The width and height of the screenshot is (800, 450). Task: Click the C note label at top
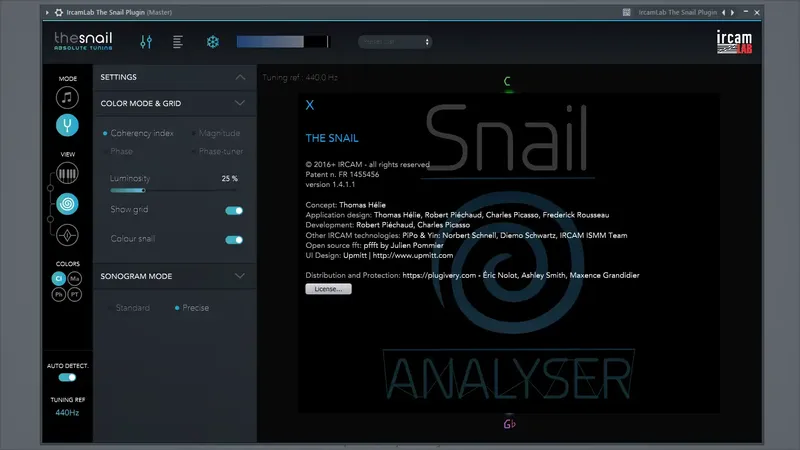click(507, 81)
